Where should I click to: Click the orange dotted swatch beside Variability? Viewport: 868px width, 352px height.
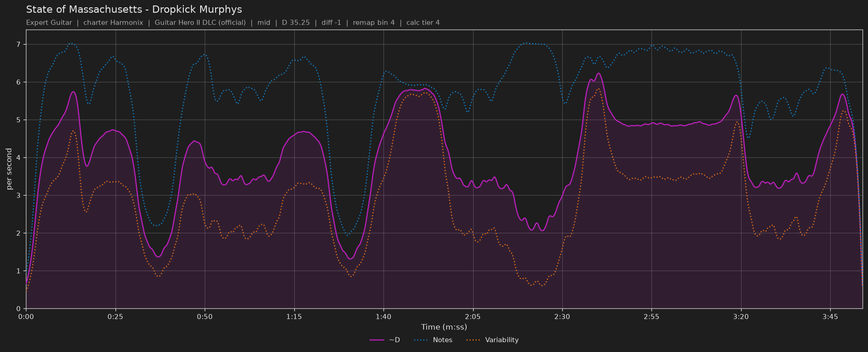click(474, 340)
